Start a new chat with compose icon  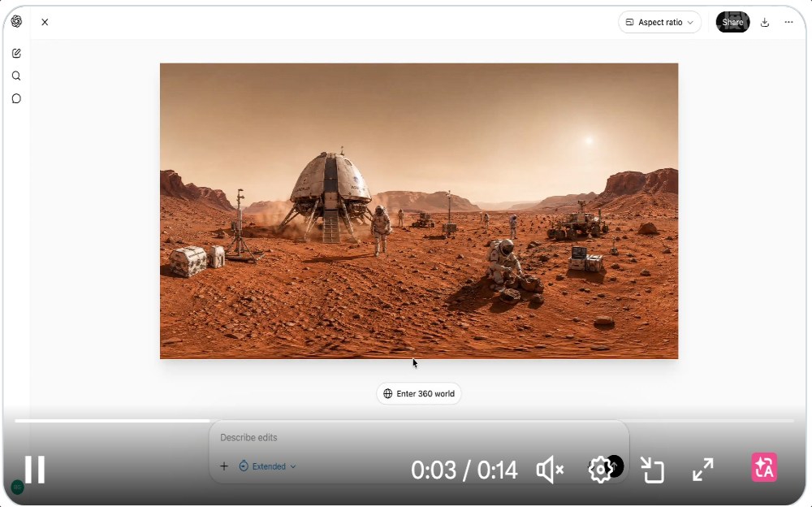[x=16, y=54]
